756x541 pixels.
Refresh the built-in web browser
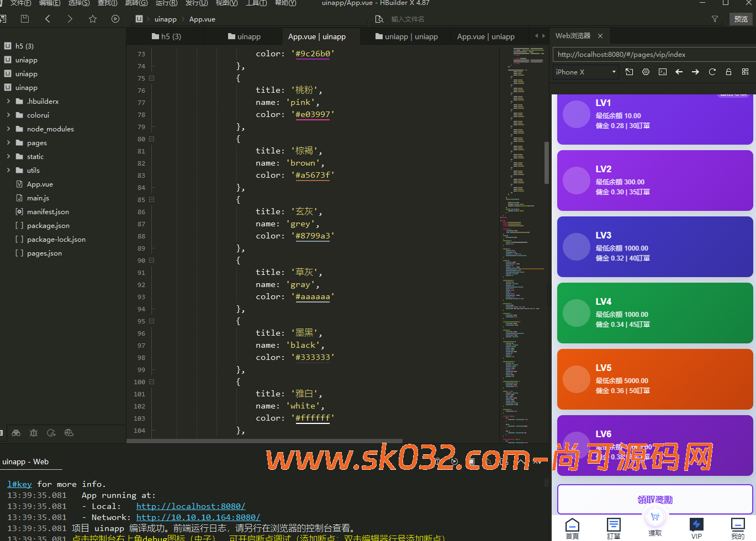712,72
